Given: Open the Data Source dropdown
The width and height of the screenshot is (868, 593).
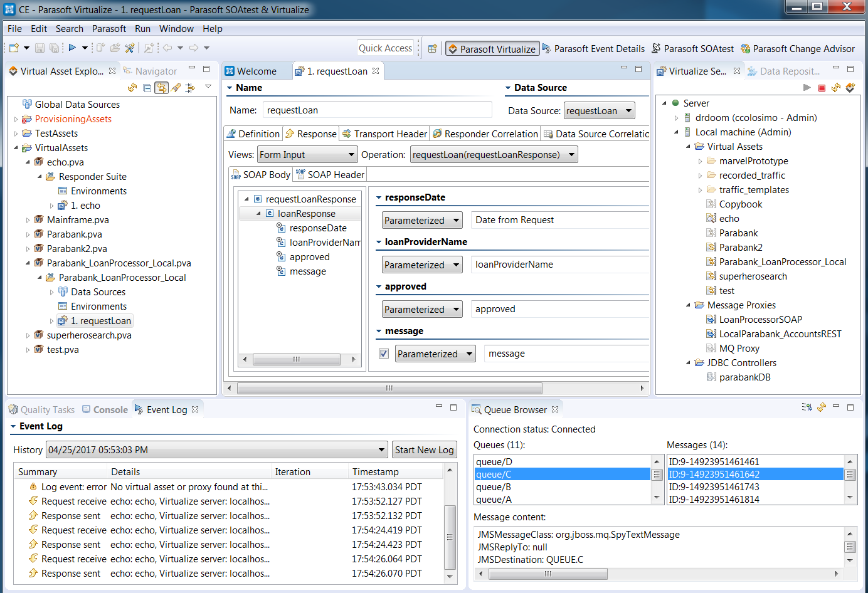Looking at the screenshot, I should (x=600, y=110).
